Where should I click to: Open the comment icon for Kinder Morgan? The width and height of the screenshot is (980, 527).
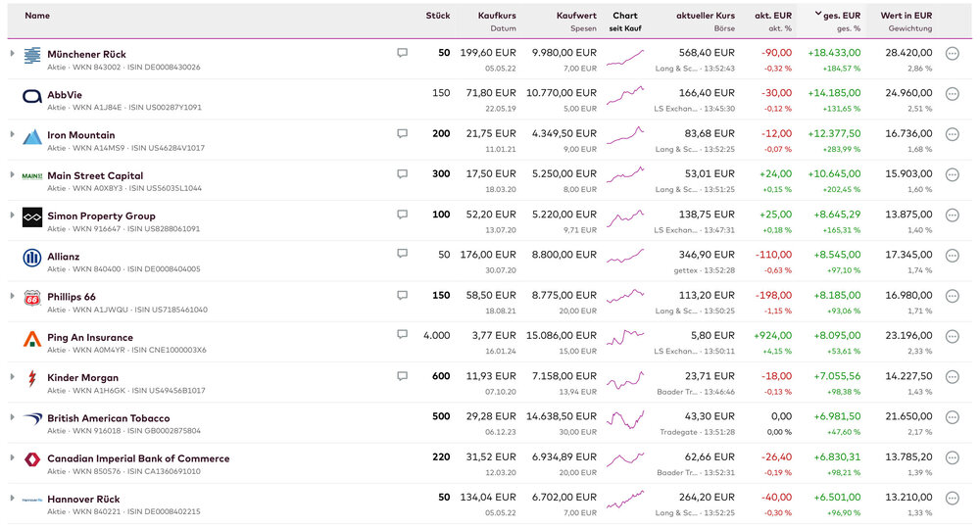click(x=402, y=375)
